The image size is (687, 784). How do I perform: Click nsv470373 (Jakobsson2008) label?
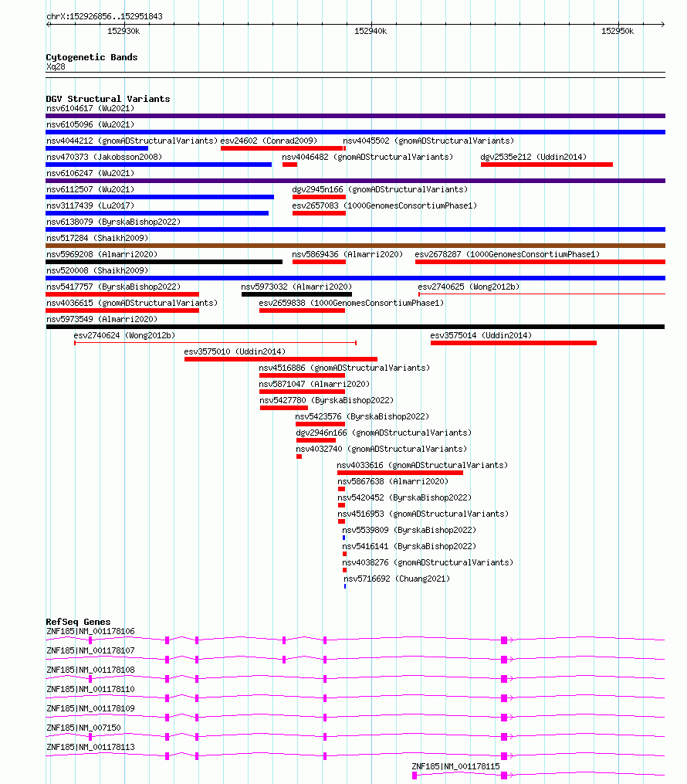[x=104, y=157]
